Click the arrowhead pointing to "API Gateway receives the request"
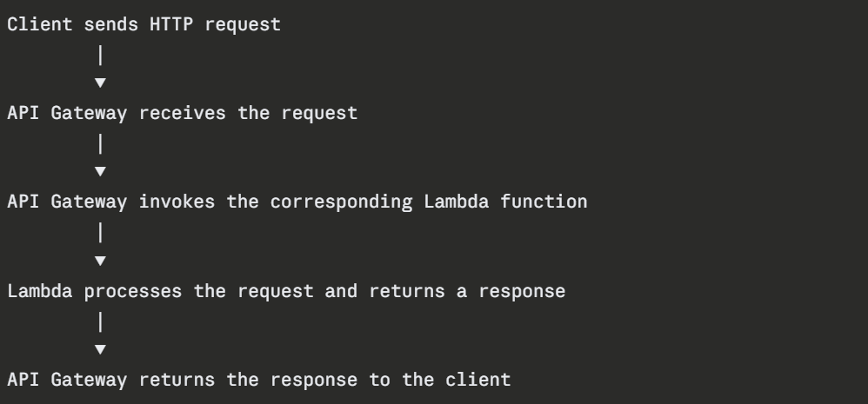Image resolution: width=868 pixels, height=404 pixels. pos(100,83)
